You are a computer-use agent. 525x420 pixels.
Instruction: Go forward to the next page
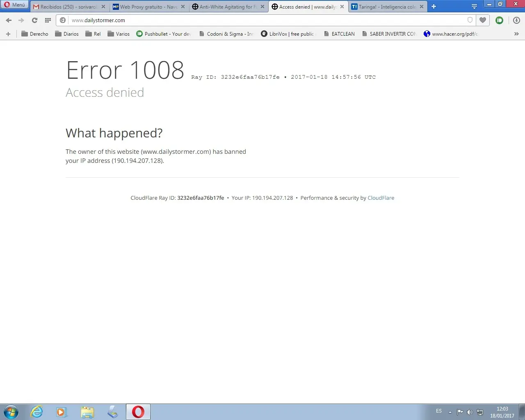(x=21, y=20)
